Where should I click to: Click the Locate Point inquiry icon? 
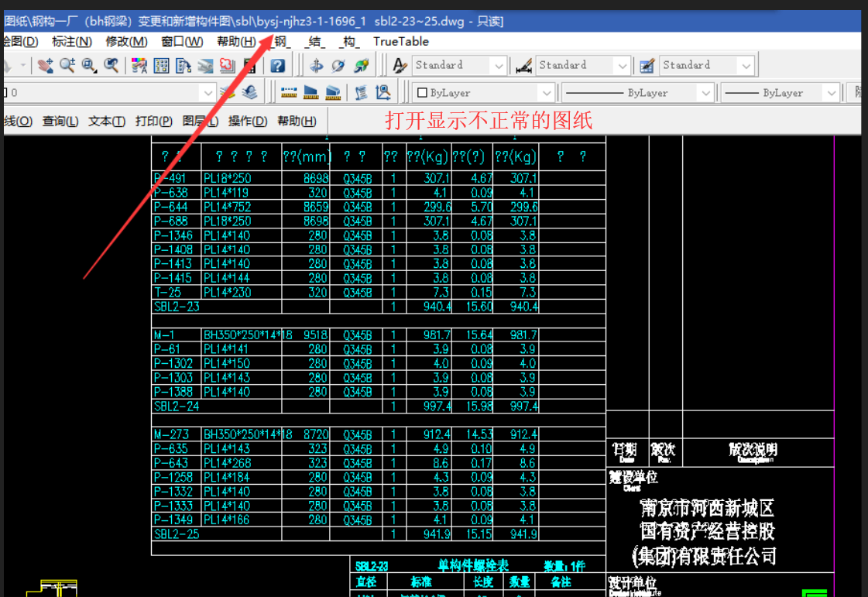coord(383,92)
